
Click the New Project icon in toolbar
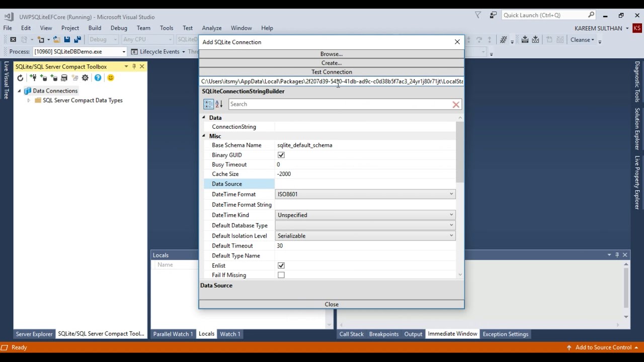pyautogui.click(x=41, y=40)
